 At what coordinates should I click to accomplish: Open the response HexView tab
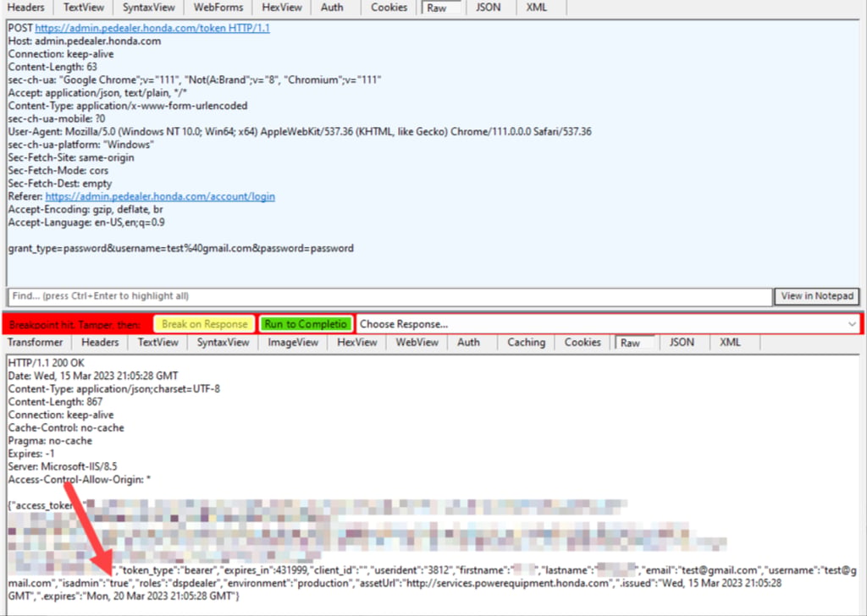[x=356, y=343]
